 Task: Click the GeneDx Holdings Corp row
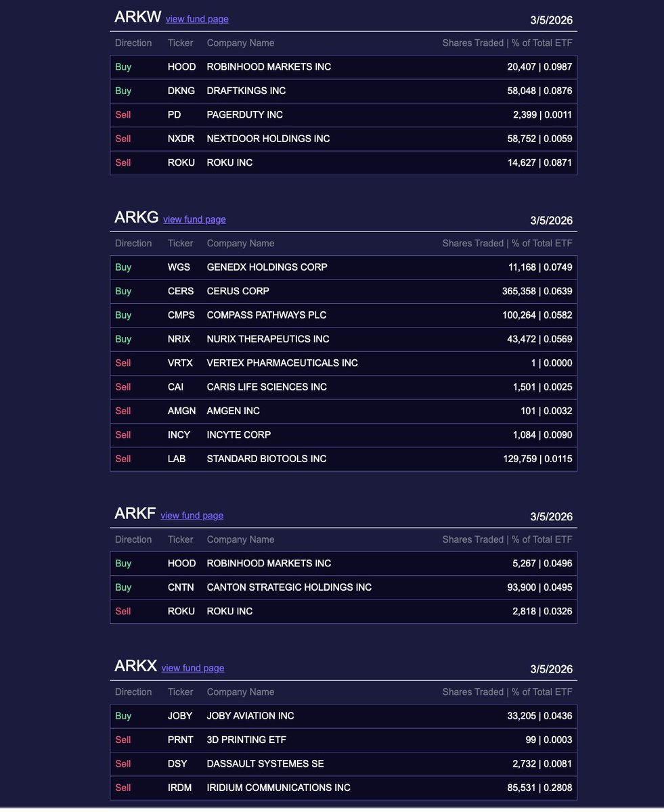click(343, 267)
